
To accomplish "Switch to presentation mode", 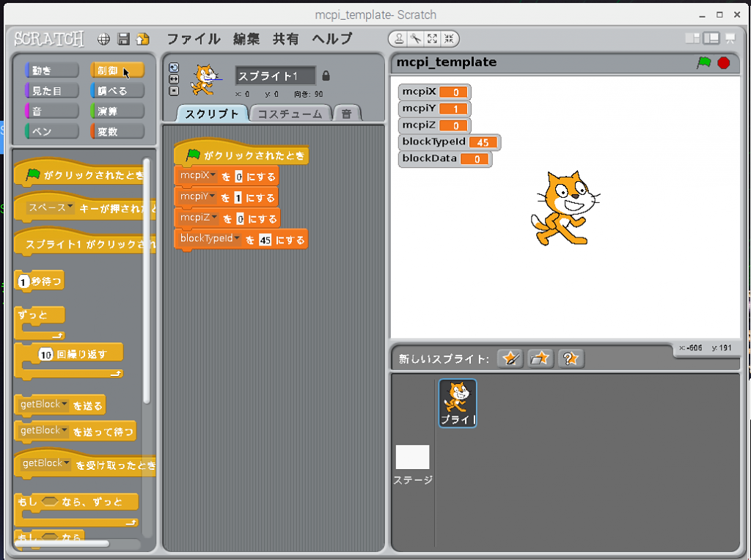I will tap(730, 38).
